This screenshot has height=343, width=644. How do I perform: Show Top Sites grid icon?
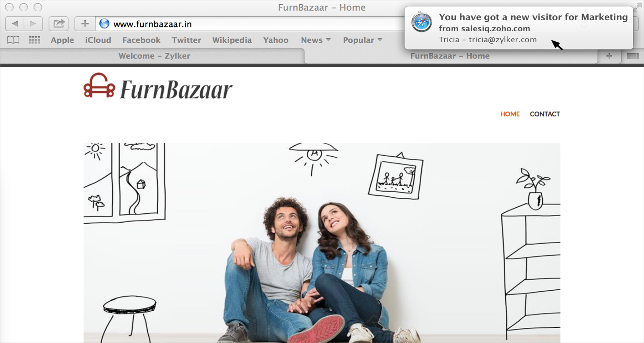coord(35,40)
